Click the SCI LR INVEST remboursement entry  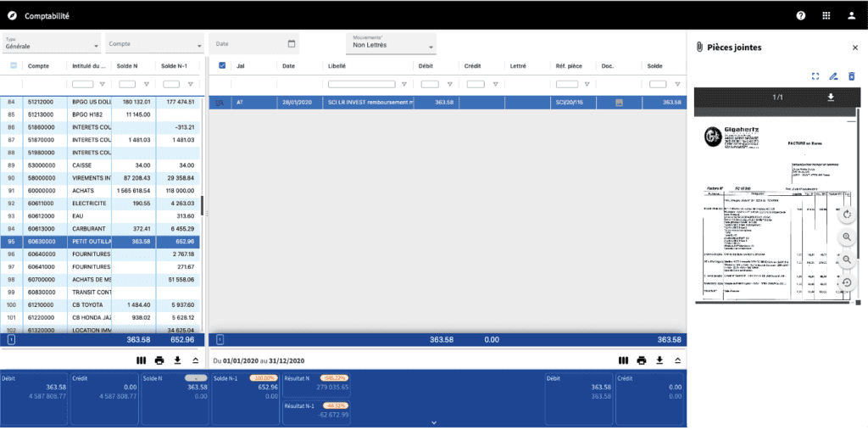point(370,103)
